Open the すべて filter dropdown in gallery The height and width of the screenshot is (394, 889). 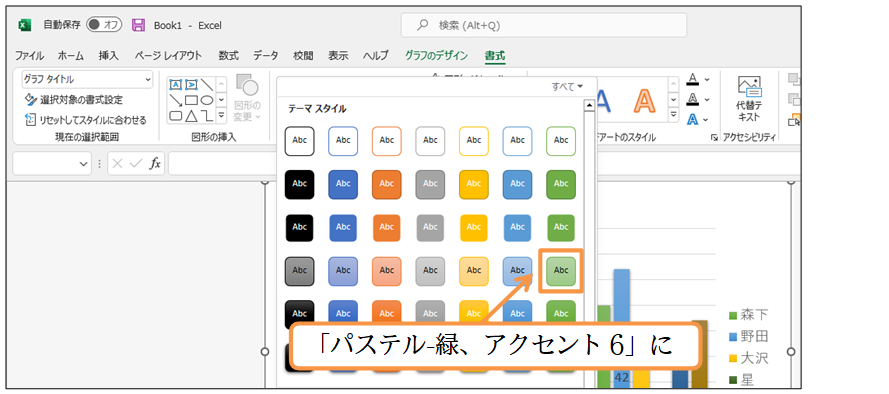click(x=567, y=87)
